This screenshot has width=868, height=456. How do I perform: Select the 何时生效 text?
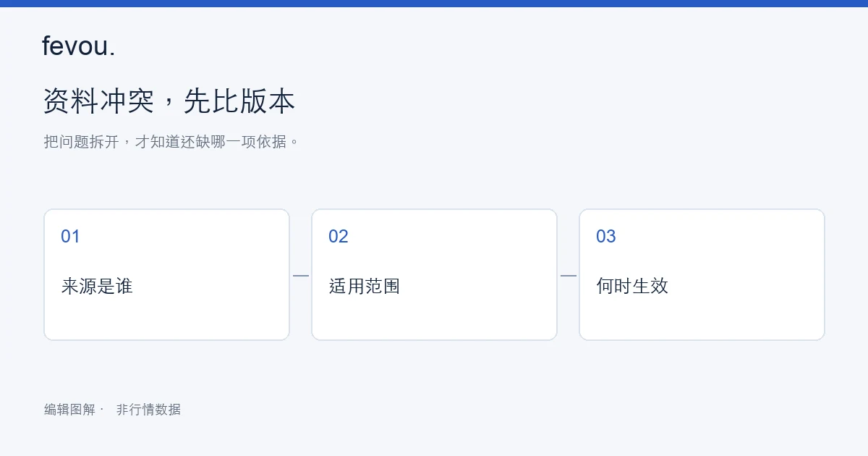point(632,286)
